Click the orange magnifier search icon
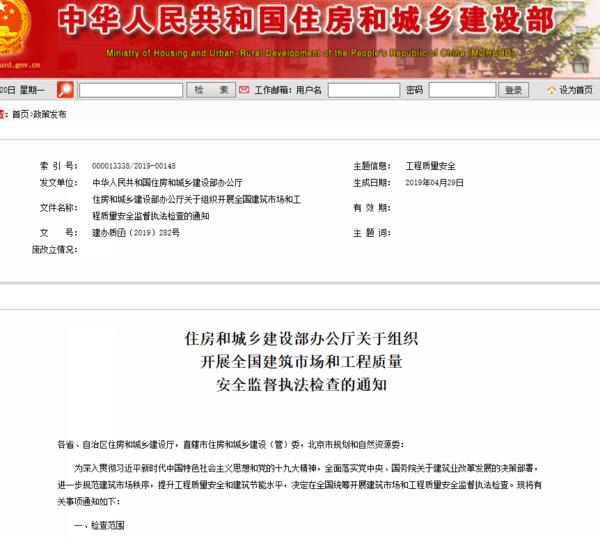 click(x=65, y=90)
